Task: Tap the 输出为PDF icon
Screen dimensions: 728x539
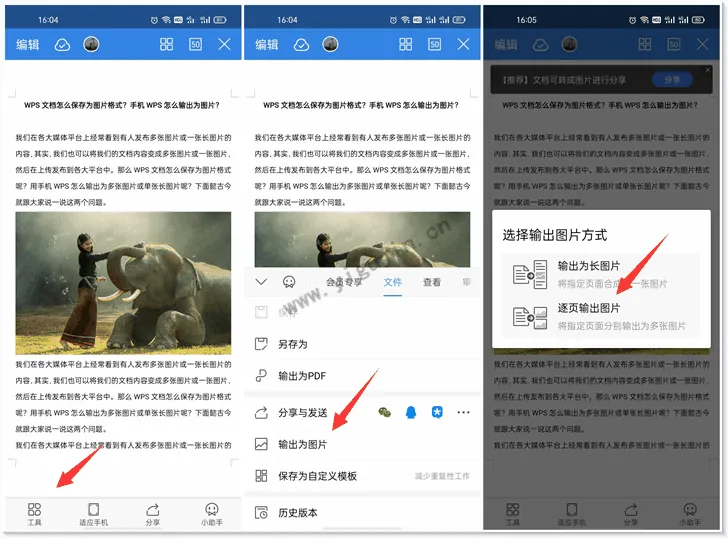Action: pos(261,376)
